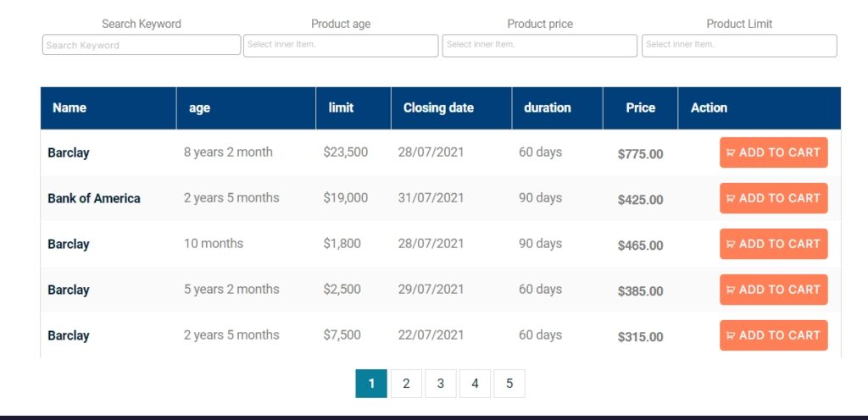Image resolution: width=868 pixels, height=420 pixels.
Task: Click the limit column header
Action: (x=341, y=108)
